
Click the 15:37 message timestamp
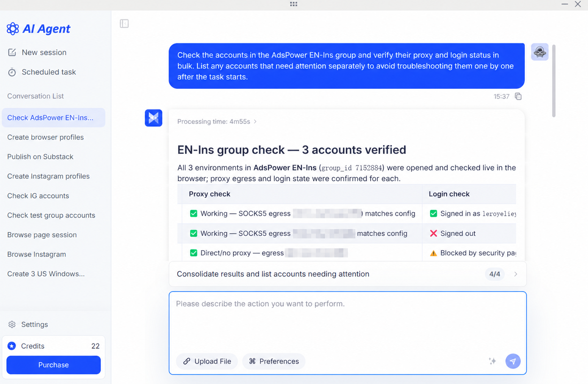501,97
